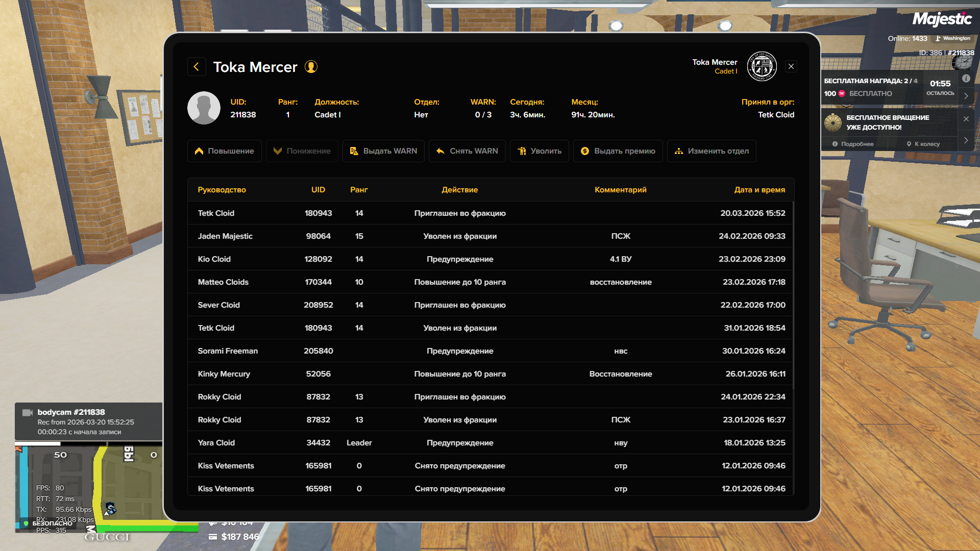
Task: Click the Руководство column header
Action: [222, 190]
